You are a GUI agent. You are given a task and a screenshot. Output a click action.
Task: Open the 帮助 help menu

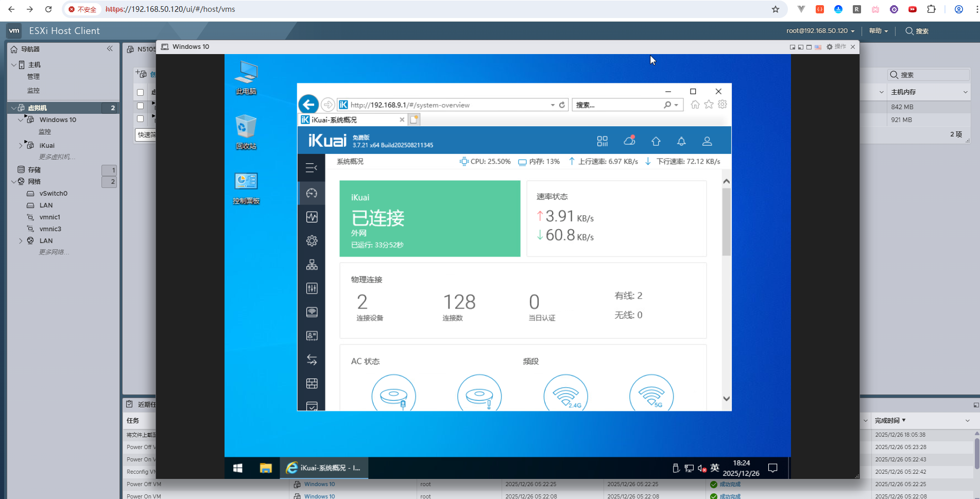pos(878,31)
